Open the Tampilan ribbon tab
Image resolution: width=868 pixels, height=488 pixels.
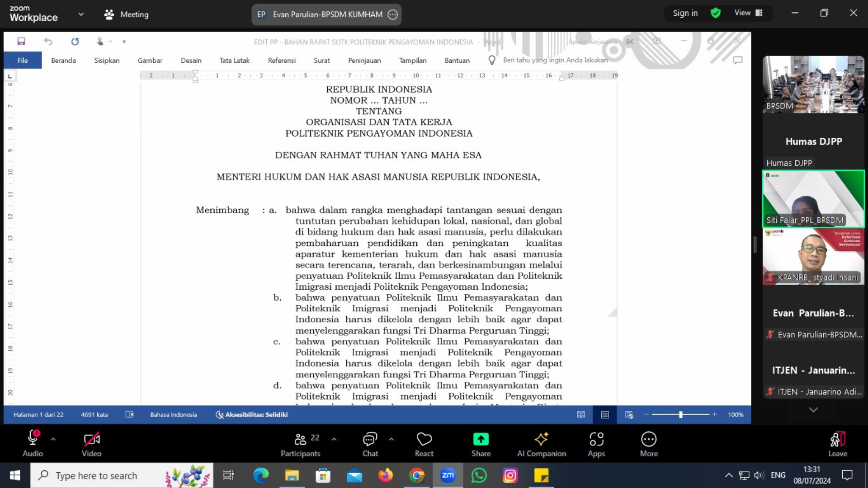click(x=413, y=60)
